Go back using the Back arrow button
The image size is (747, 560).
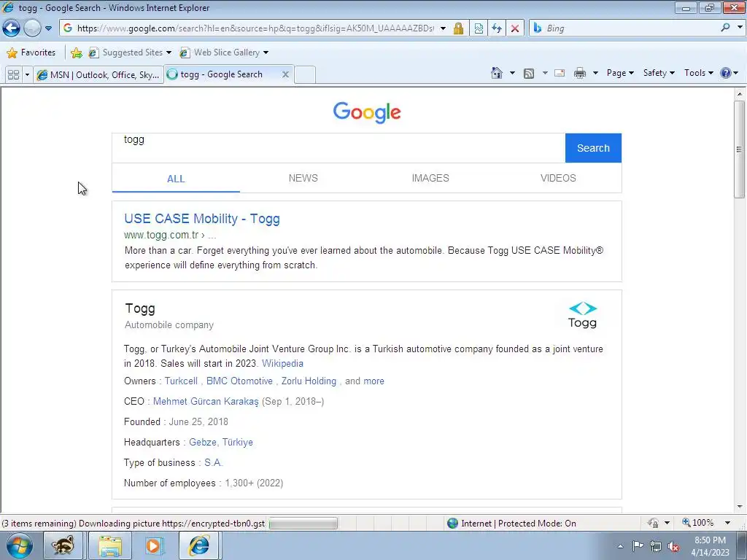point(12,28)
